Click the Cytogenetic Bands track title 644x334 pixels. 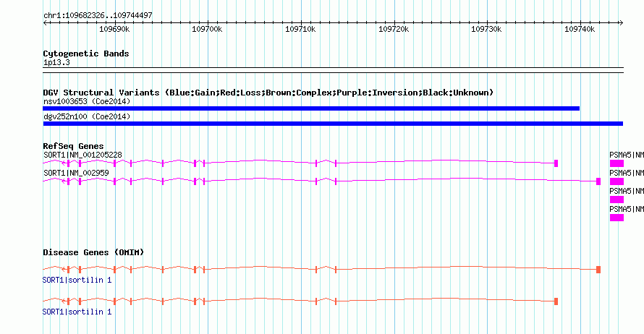86,53
